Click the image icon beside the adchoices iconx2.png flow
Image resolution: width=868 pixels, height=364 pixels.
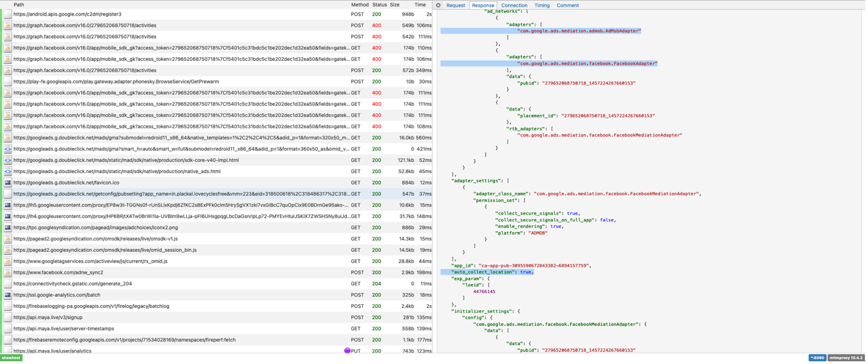[x=8, y=228]
